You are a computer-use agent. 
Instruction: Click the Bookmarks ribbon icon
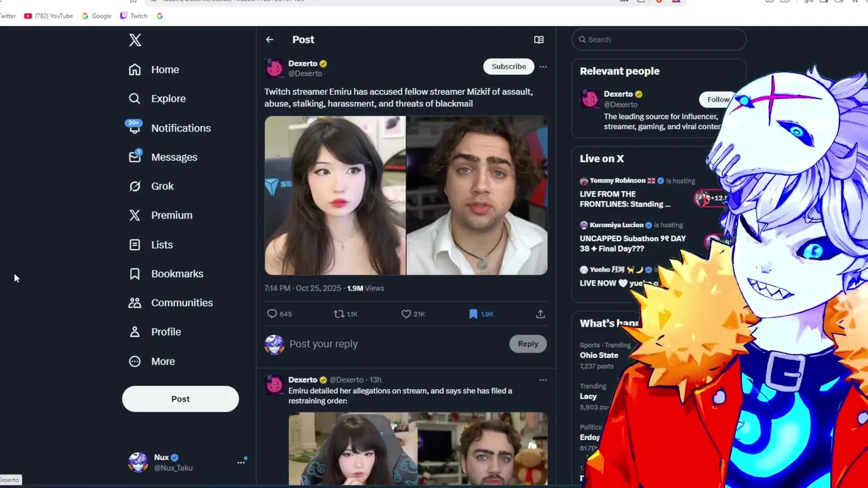(135, 274)
